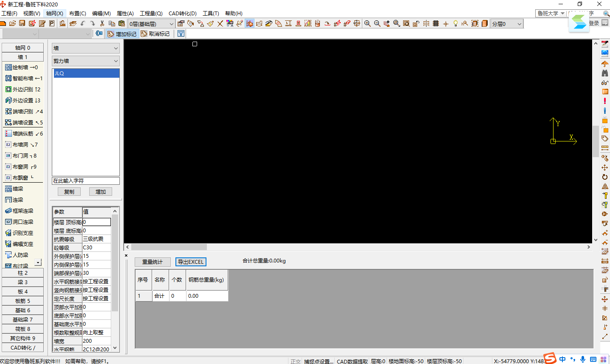Open the 视图(V) menu
Screen dimensions: 610x364
pyautogui.click(x=31, y=14)
